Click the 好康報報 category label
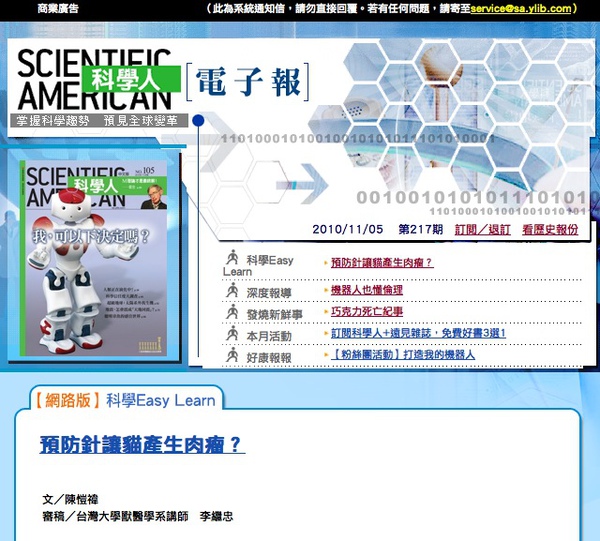The width and height of the screenshot is (600, 541). [269, 358]
